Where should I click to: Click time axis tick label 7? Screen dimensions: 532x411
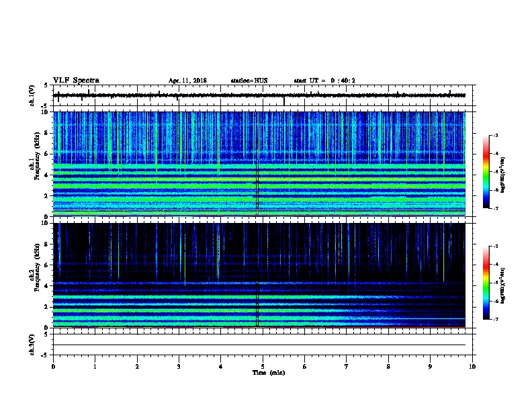coord(347,367)
